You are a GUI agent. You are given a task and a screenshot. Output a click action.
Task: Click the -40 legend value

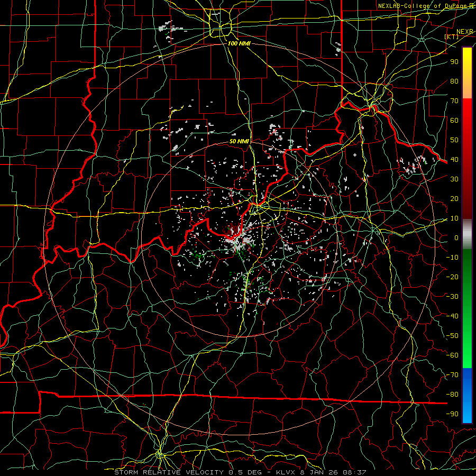452,316
